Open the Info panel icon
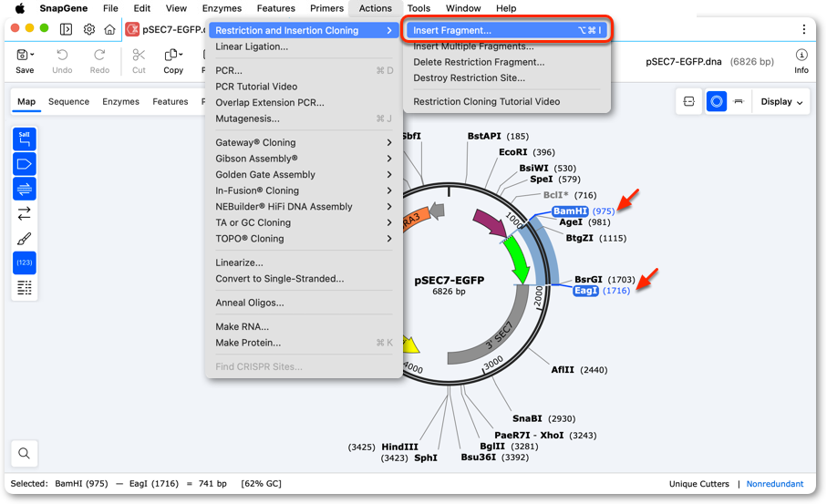This screenshot has width=827, height=504. [801, 55]
